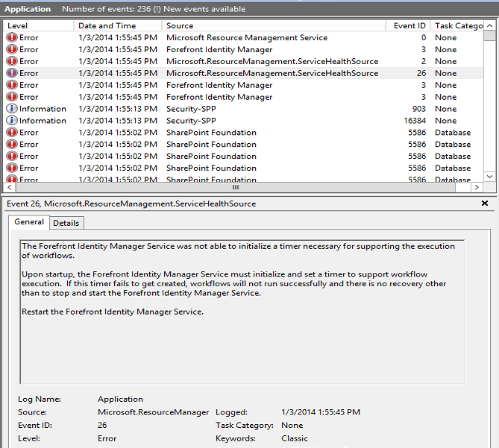Click 'New events available' notice in header
The height and width of the screenshot is (448, 499).
[x=204, y=9]
